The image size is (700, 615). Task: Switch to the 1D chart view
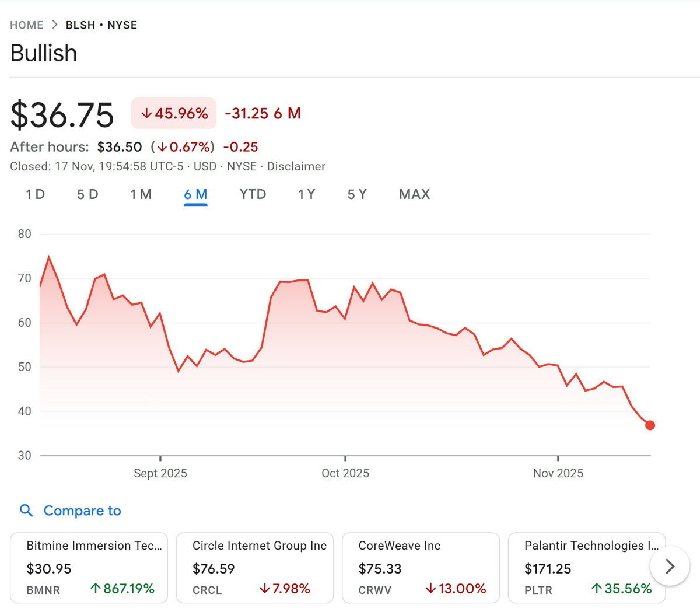(34, 194)
